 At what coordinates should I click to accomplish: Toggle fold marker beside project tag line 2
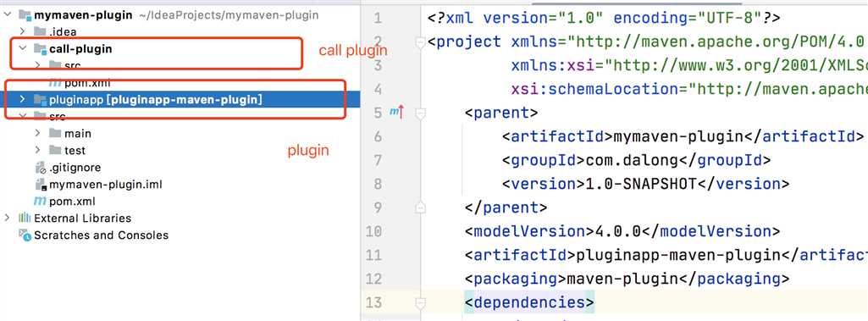pyautogui.click(x=421, y=42)
